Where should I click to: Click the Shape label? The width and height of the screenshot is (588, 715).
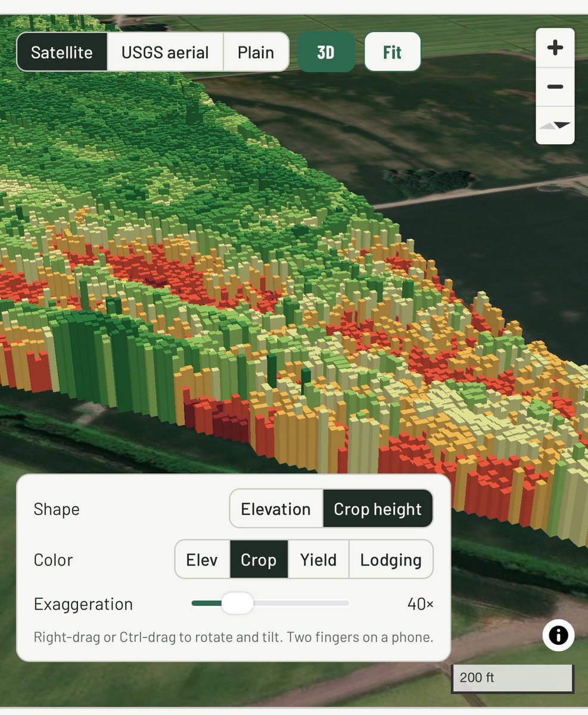coord(57,509)
